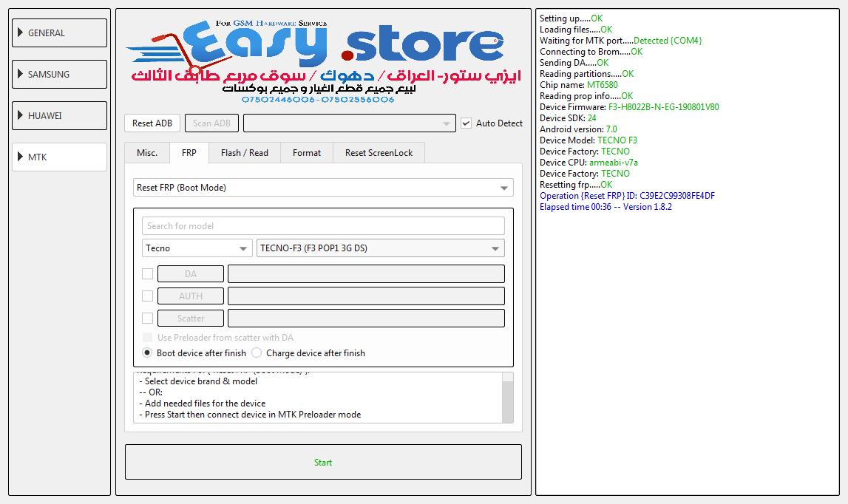Click the Scatter browse button

point(190,319)
